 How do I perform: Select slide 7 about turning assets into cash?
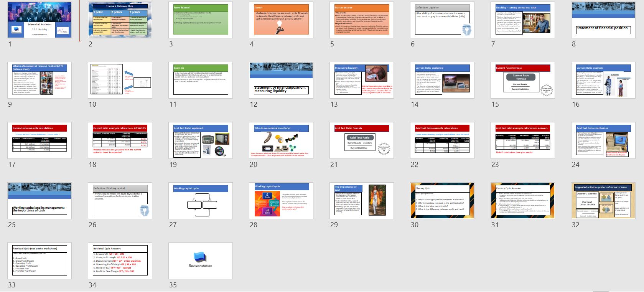point(523,20)
